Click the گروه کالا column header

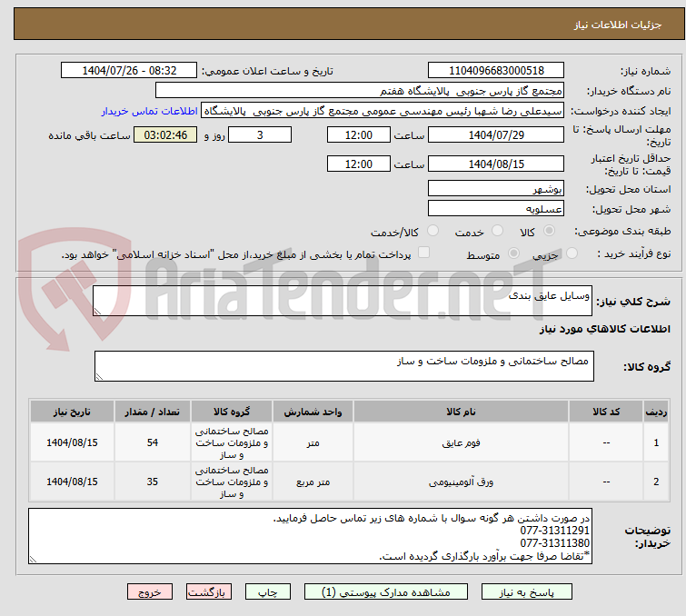(x=232, y=412)
